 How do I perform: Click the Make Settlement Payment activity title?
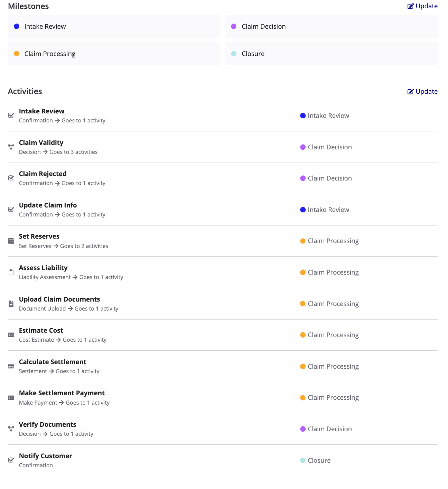pyautogui.click(x=62, y=393)
